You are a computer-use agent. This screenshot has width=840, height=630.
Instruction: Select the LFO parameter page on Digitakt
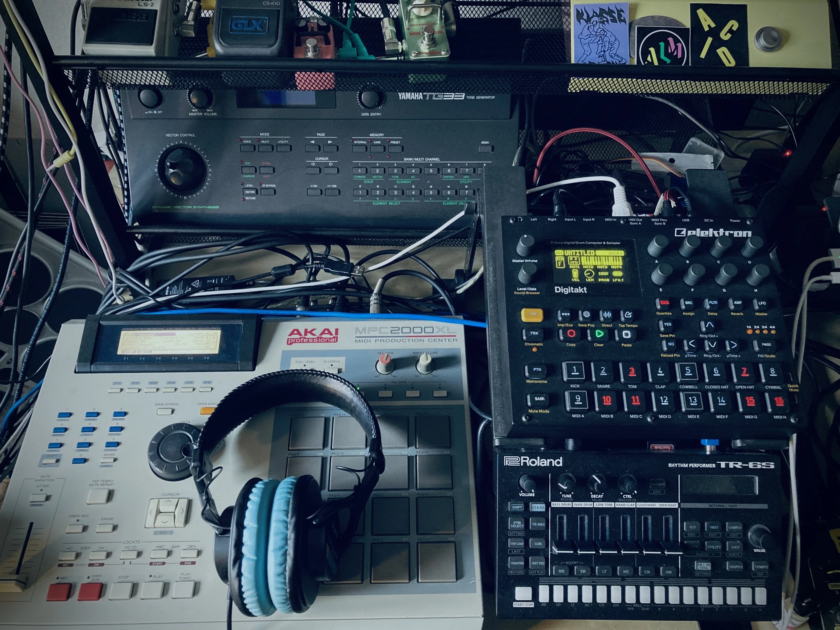[x=761, y=303]
